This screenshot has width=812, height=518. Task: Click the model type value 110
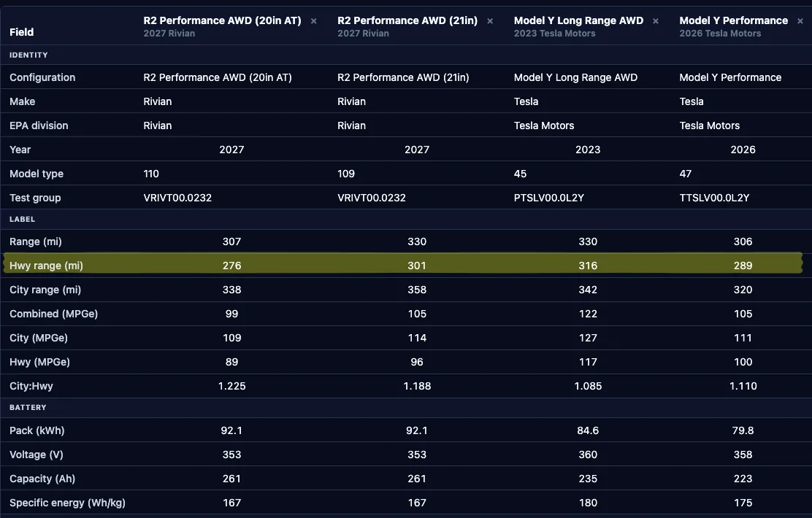[151, 174]
